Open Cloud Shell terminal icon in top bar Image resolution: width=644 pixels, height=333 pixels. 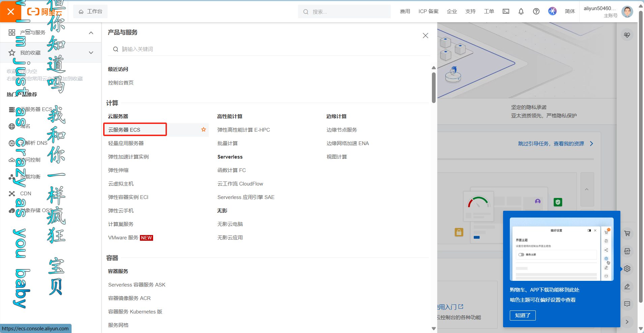pos(506,11)
